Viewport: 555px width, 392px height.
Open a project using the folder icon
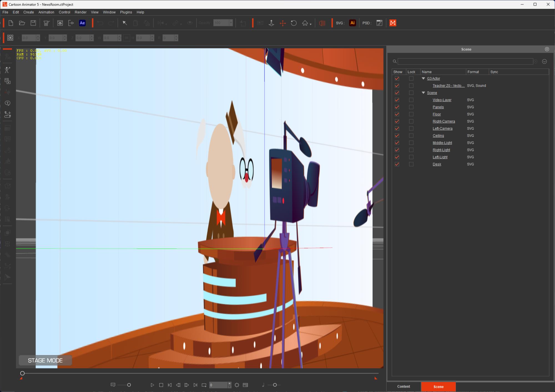(22, 23)
